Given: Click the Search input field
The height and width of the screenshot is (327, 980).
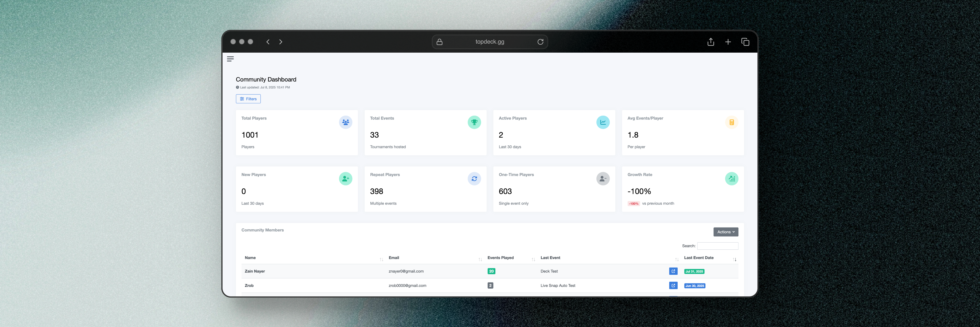Looking at the screenshot, I should (x=718, y=246).
